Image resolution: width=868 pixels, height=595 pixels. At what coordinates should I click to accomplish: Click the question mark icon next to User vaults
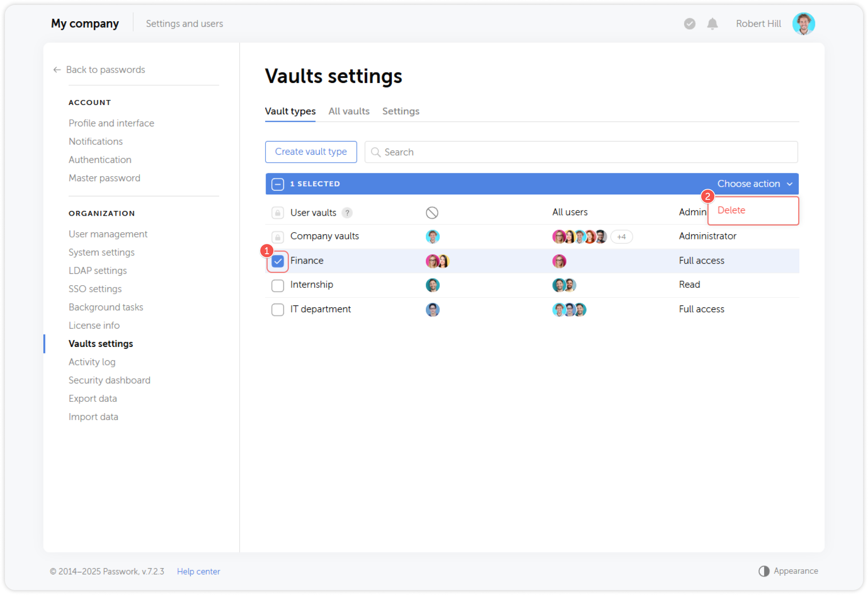click(x=347, y=212)
